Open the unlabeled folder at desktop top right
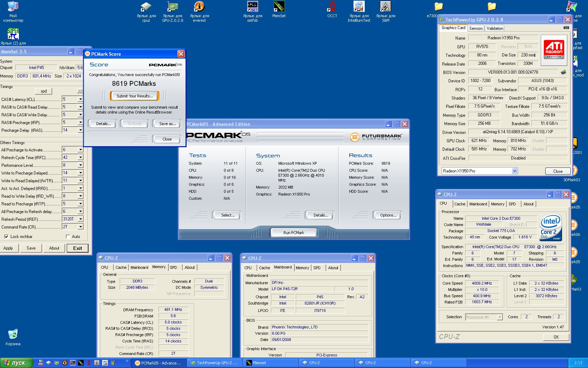 pos(492,6)
